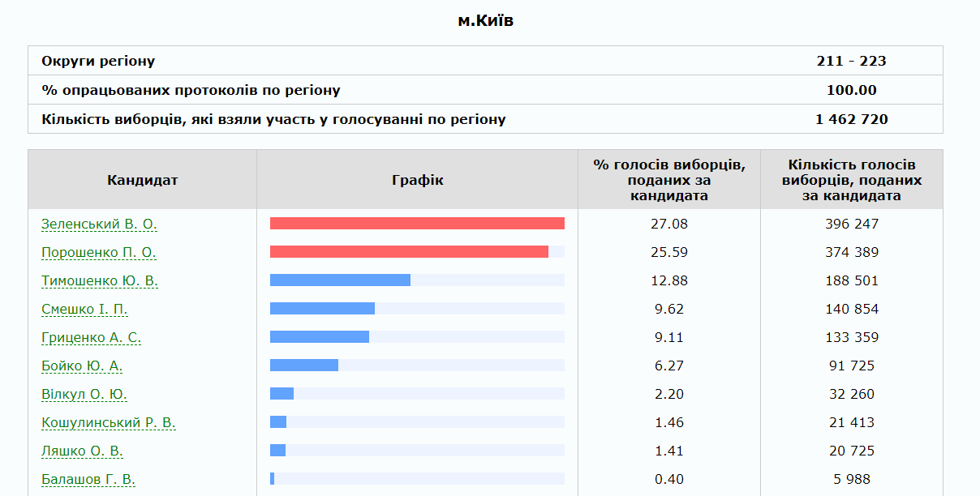The height and width of the screenshot is (496, 980).
Task: Click the Кандидат column header
Action: pos(142,180)
